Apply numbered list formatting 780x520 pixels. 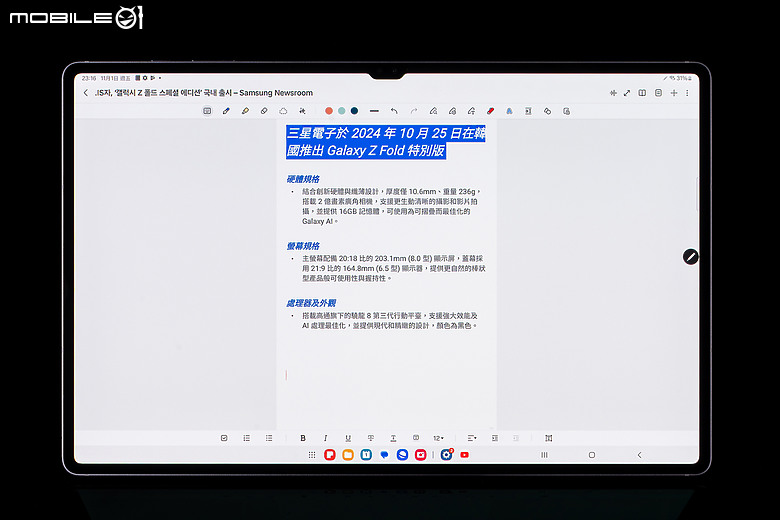click(x=247, y=438)
